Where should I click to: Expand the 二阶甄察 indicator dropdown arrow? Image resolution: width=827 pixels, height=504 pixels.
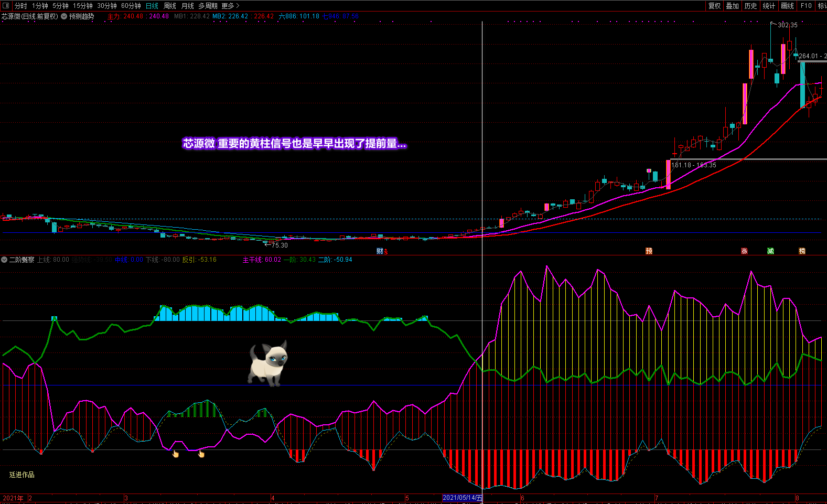[4, 260]
